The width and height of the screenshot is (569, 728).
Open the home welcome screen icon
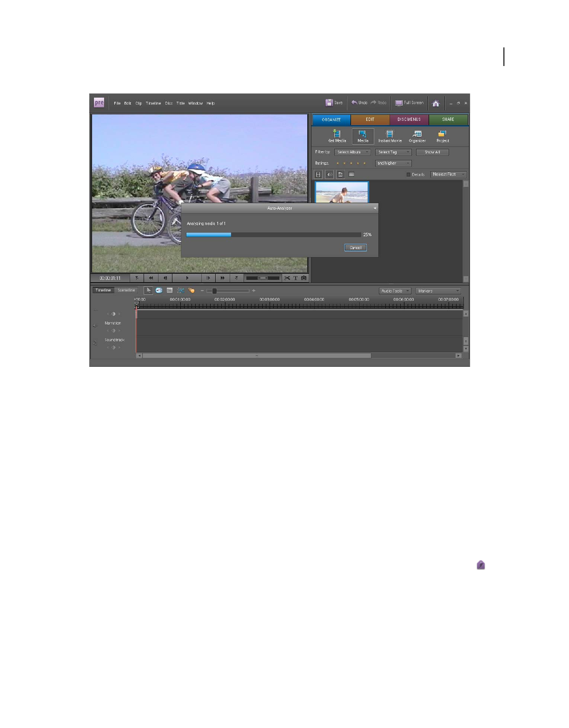pos(436,103)
